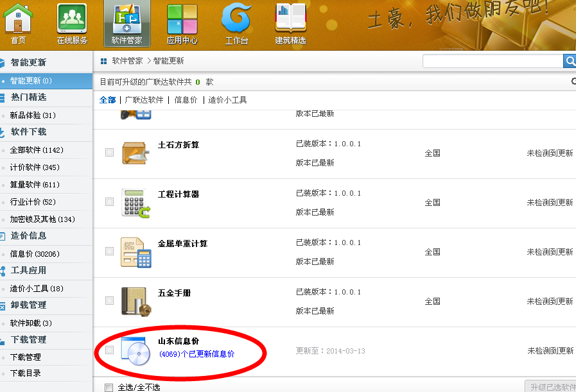Click the 五金手册 book icon
The image size is (576, 392).
click(136, 302)
